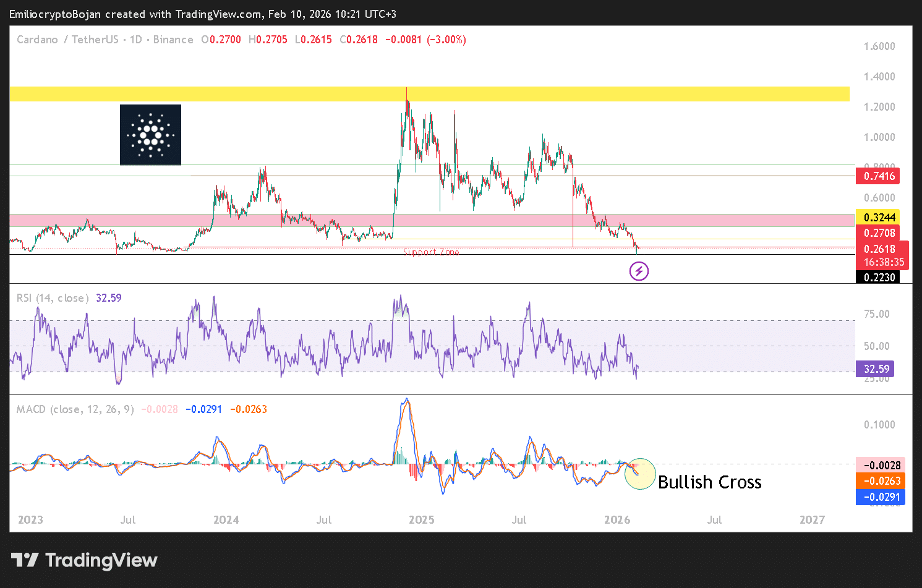Screen dimensions: 922x588
Task: Open the RSI (14, close) indicator legend
Action: pyautogui.click(x=53, y=298)
